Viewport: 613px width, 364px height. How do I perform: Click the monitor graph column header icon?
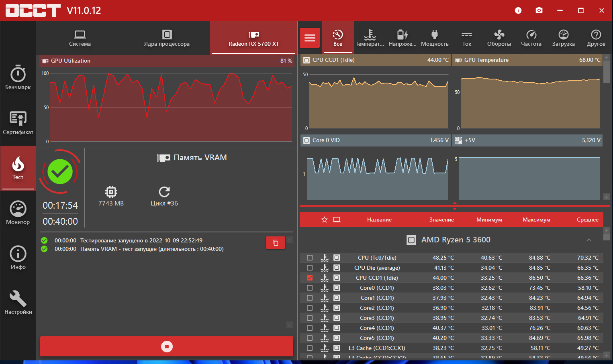(x=337, y=220)
